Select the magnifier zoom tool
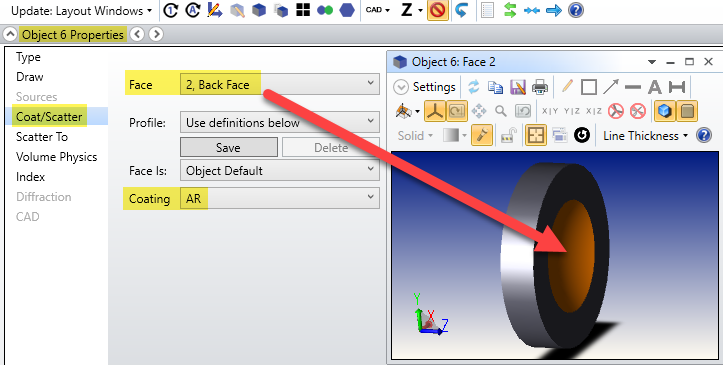 tap(501, 111)
